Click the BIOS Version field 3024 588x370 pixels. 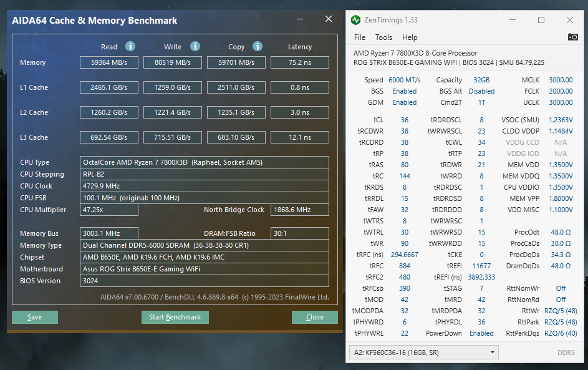point(205,281)
